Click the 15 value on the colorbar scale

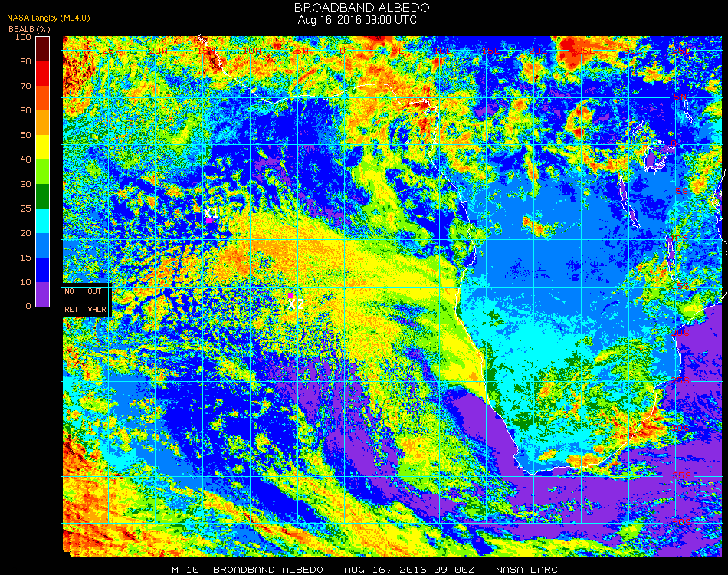click(x=25, y=258)
